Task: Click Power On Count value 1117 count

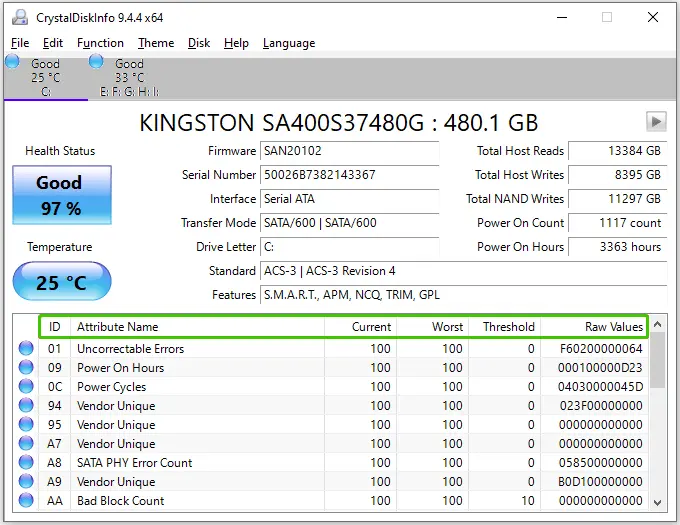Action: coord(618,223)
